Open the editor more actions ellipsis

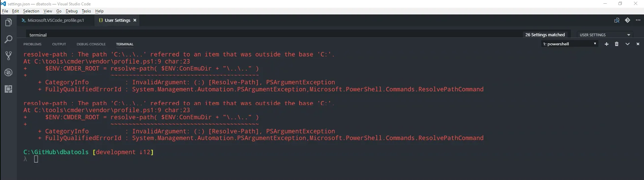click(638, 20)
